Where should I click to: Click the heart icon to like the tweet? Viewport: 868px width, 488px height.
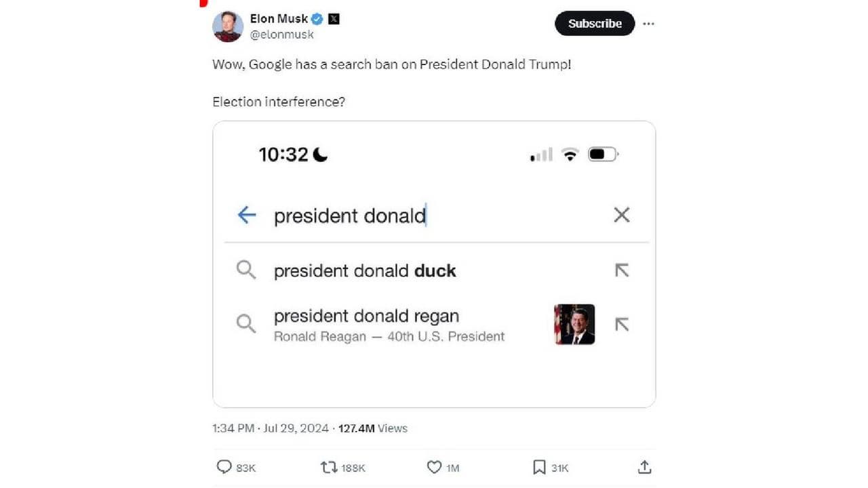pyautogui.click(x=435, y=467)
